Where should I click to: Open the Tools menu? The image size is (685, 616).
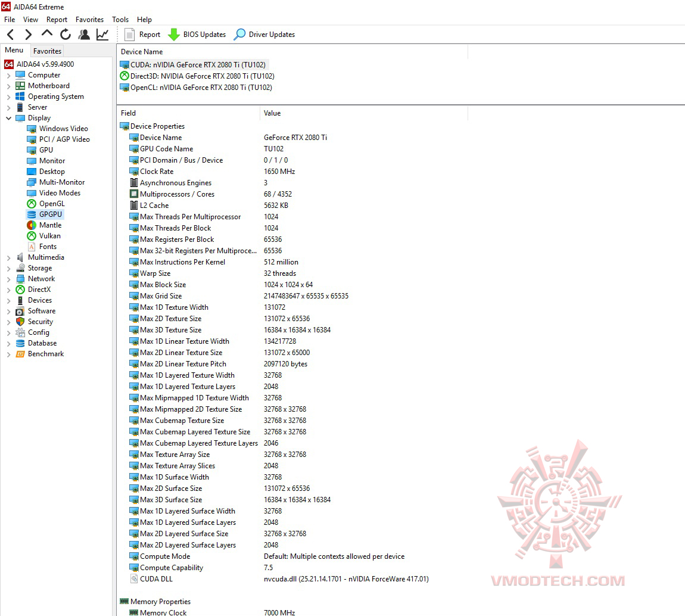(120, 20)
